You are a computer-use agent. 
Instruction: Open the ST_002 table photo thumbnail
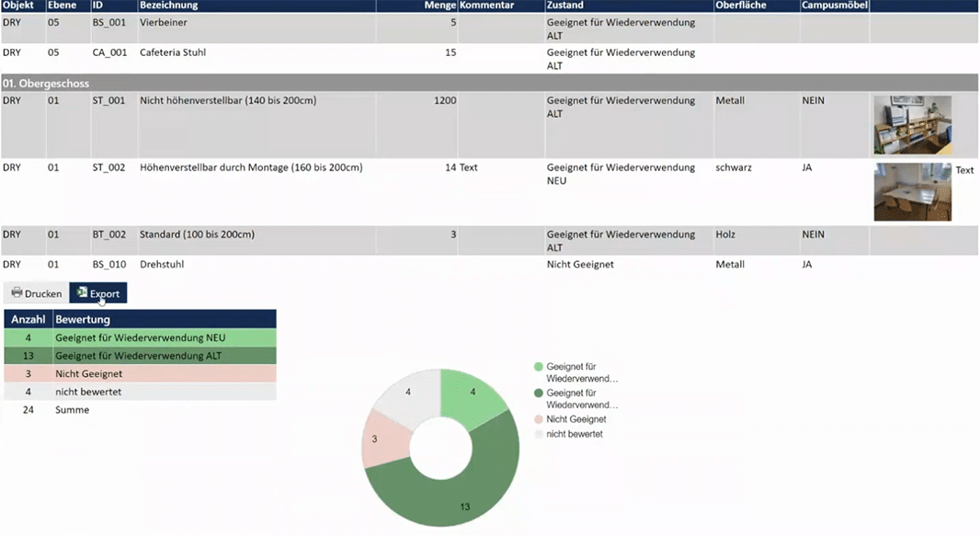(912, 192)
